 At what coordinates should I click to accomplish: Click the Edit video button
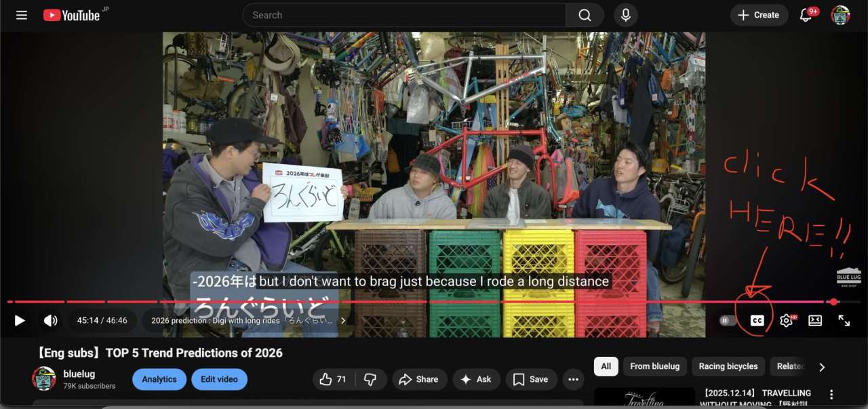coord(219,379)
